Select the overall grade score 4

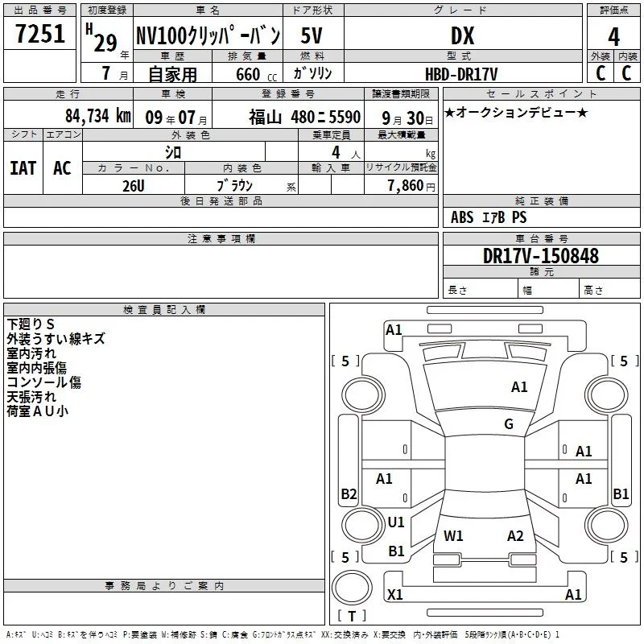tap(613, 37)
